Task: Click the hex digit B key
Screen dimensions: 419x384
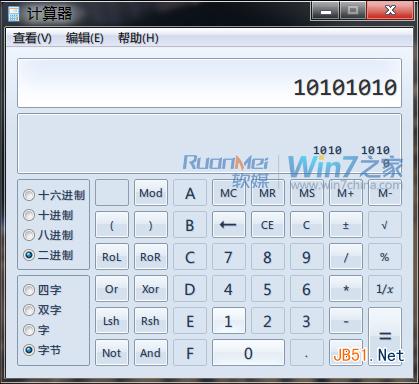Action: [x=190, y=225]
